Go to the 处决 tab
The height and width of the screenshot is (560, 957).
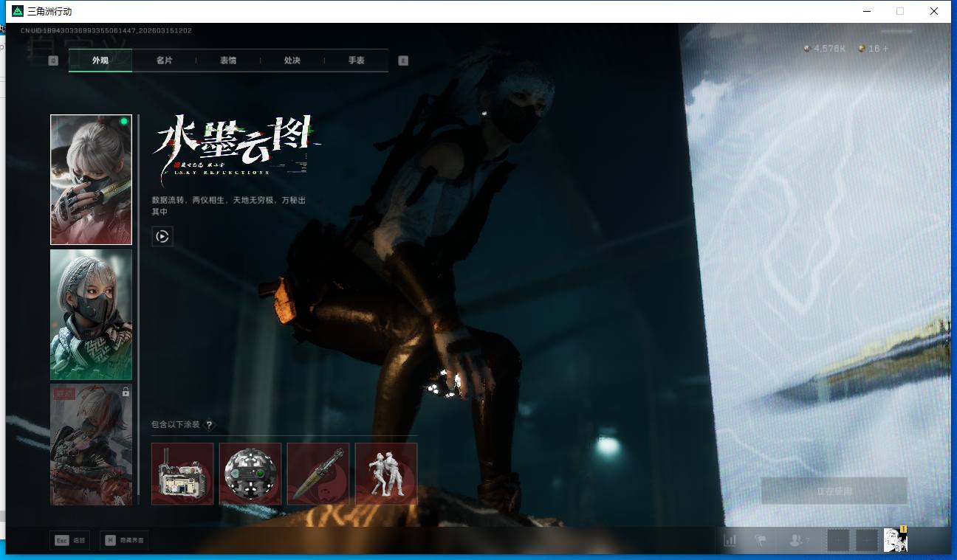(292, 61)
